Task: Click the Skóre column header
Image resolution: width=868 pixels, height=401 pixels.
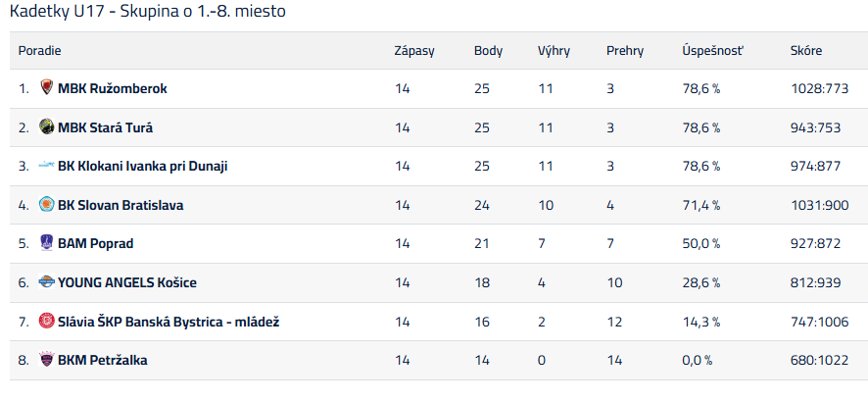Action: [806, 51]
